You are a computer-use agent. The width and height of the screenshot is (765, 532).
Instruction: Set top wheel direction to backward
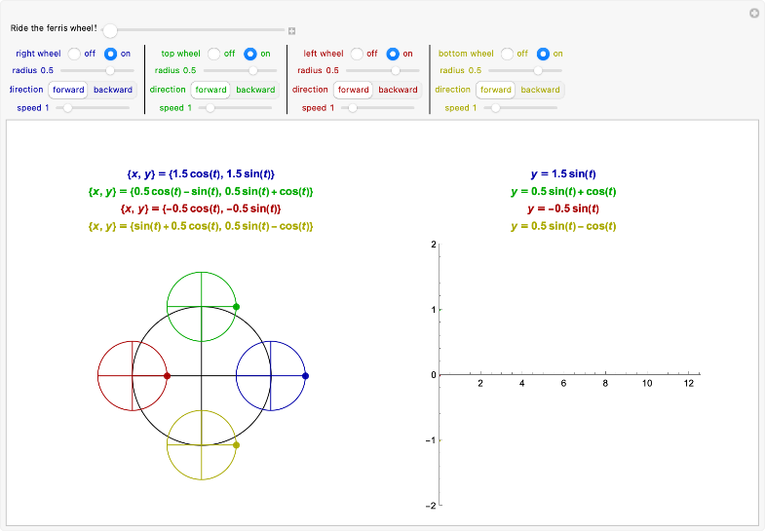point(255,90)
